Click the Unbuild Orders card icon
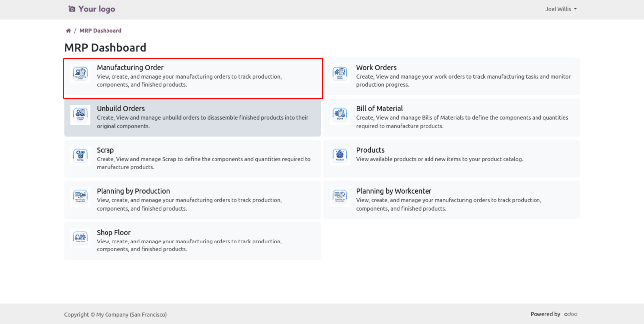The width and height of the screenshot is (644, 324). (x=80, y=115)
